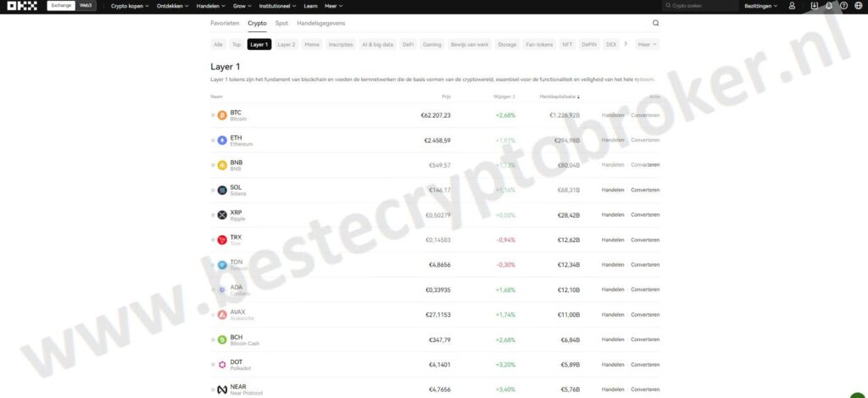The width and height of the screenshot is (868, 398).
Task: Open the help question mark icon
Action: tap(843, 6)
